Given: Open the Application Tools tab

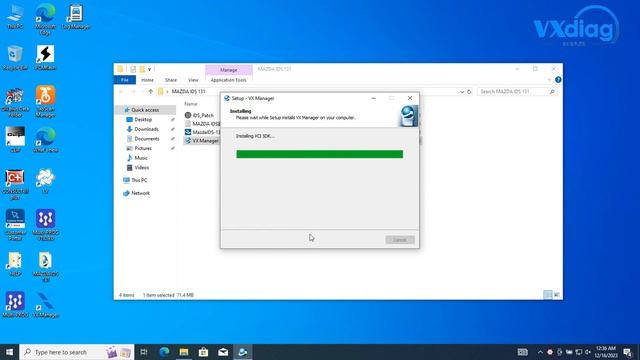Looking at the screenshot, I should point(229,80).
